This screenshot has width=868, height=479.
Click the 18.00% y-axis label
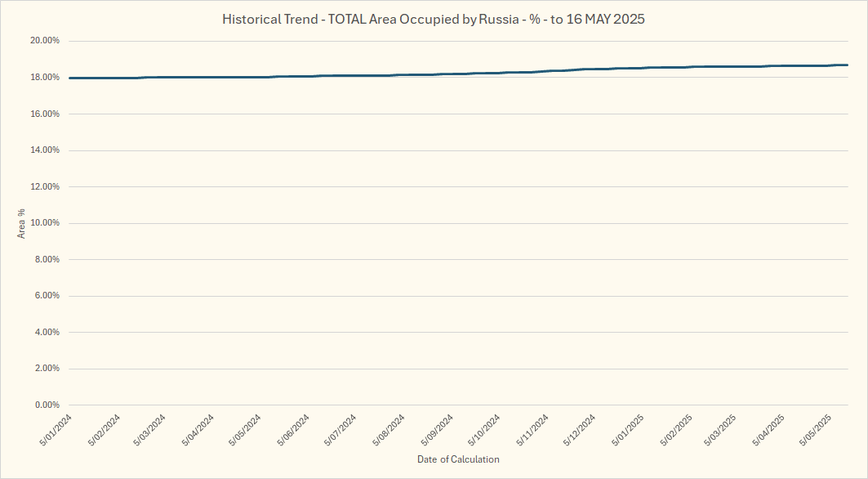click(x=42, y=78)
